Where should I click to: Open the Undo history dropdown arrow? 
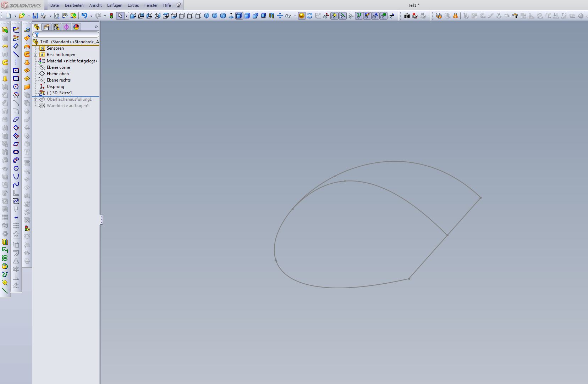coord(91,16)
